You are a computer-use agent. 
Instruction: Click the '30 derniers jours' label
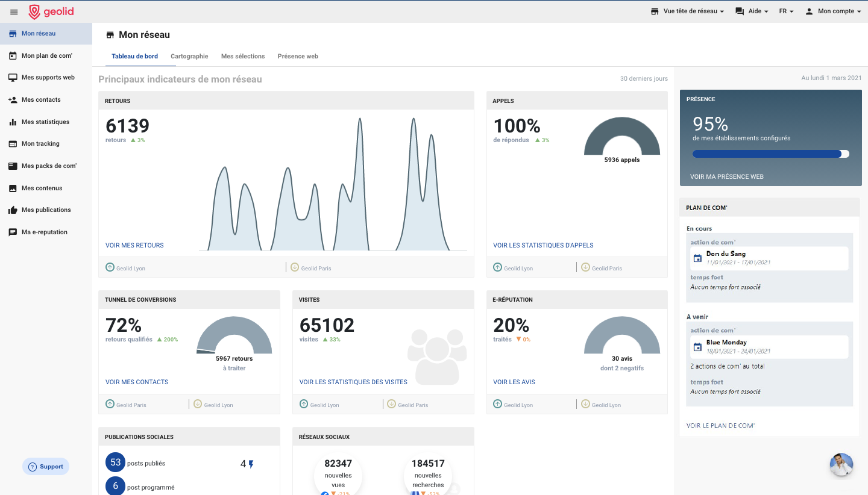[x=644, y=79]
